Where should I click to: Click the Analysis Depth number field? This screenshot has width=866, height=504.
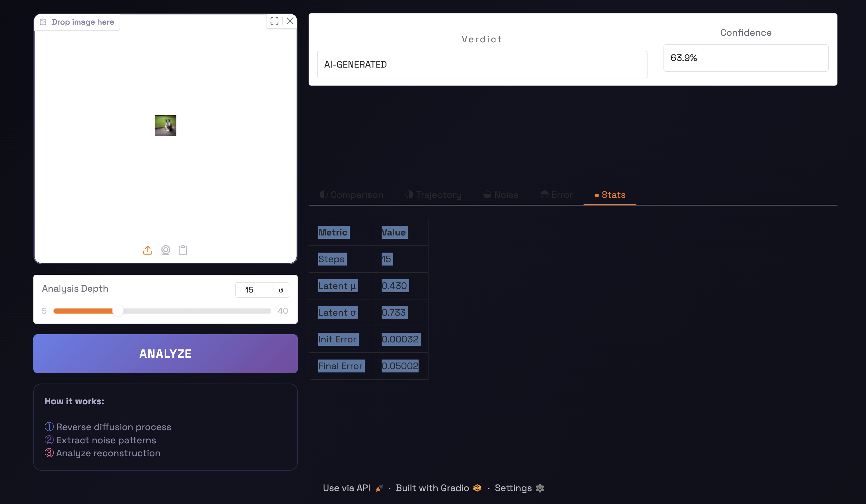254,290
